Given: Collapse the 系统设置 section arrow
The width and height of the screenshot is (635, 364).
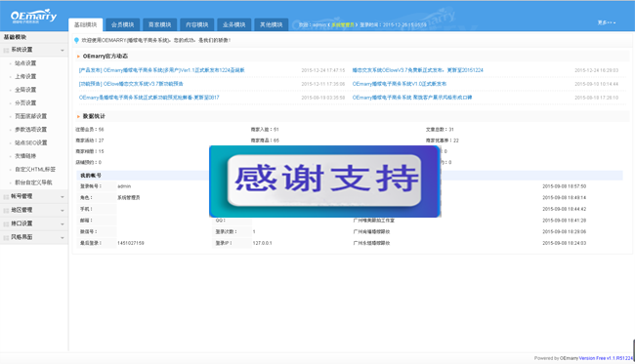Looking at the screenshot, I should (63, 50).
